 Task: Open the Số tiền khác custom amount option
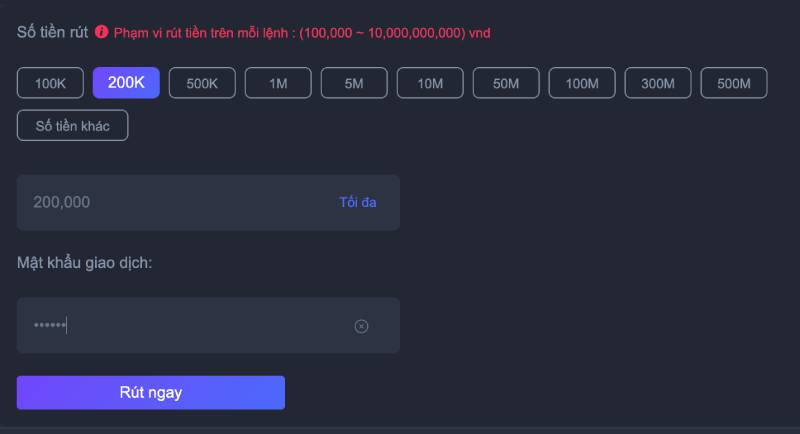(x=72, y=125)
